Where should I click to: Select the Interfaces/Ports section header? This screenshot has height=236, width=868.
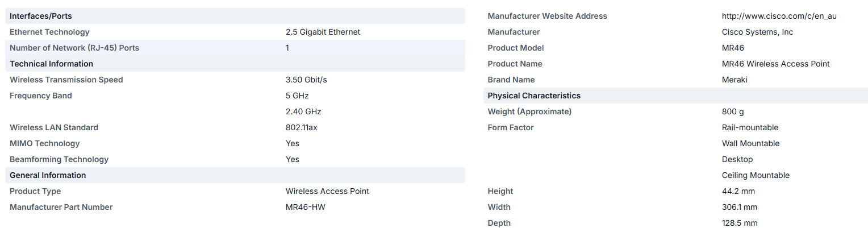coord(41,16)
